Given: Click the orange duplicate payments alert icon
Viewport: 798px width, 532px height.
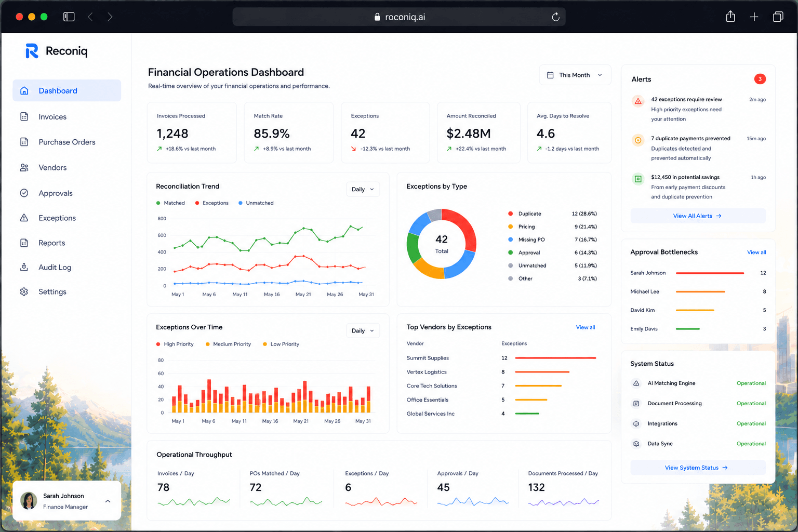Looking at the screenshot, I should click(x=638, y=140).
